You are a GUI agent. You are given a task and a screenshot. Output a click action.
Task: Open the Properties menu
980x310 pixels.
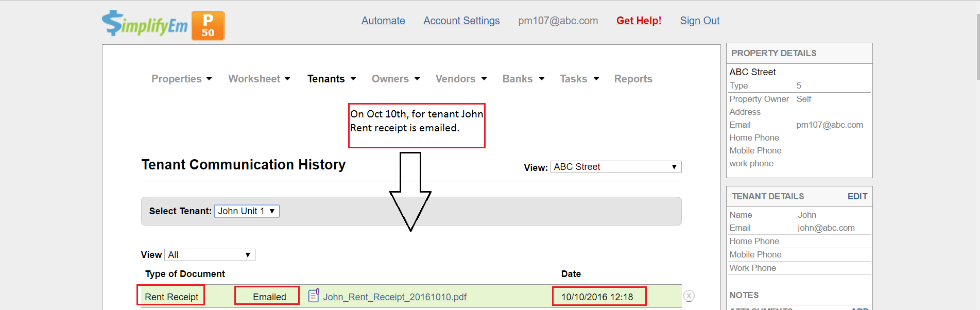point(181,79)
